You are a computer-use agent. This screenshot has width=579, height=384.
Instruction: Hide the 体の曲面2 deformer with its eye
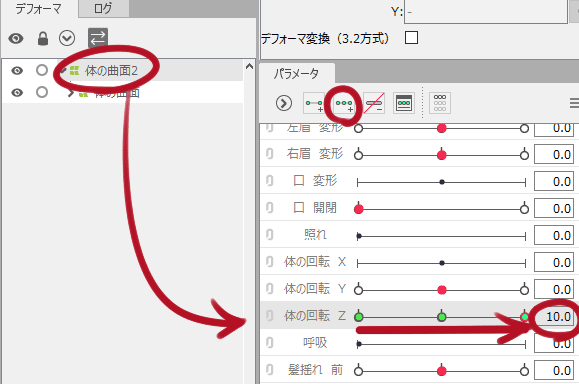(x=17, y=70)
